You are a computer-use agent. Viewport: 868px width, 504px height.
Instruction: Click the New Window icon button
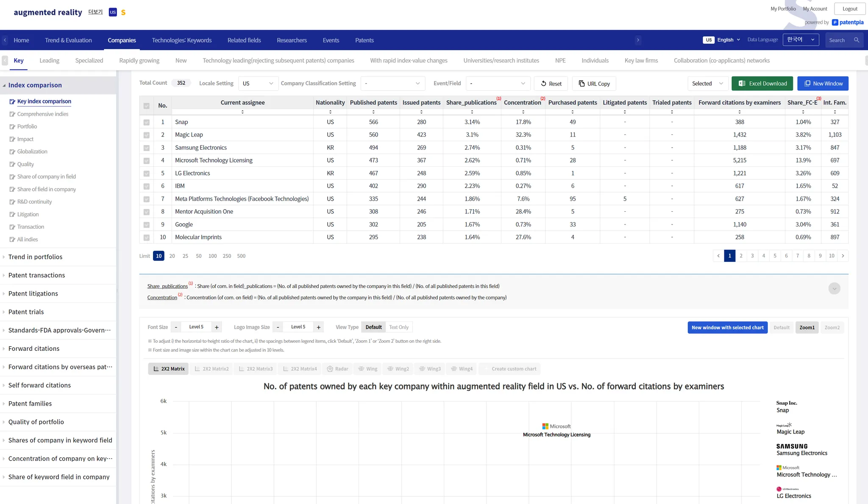click(x=807, y=84)
